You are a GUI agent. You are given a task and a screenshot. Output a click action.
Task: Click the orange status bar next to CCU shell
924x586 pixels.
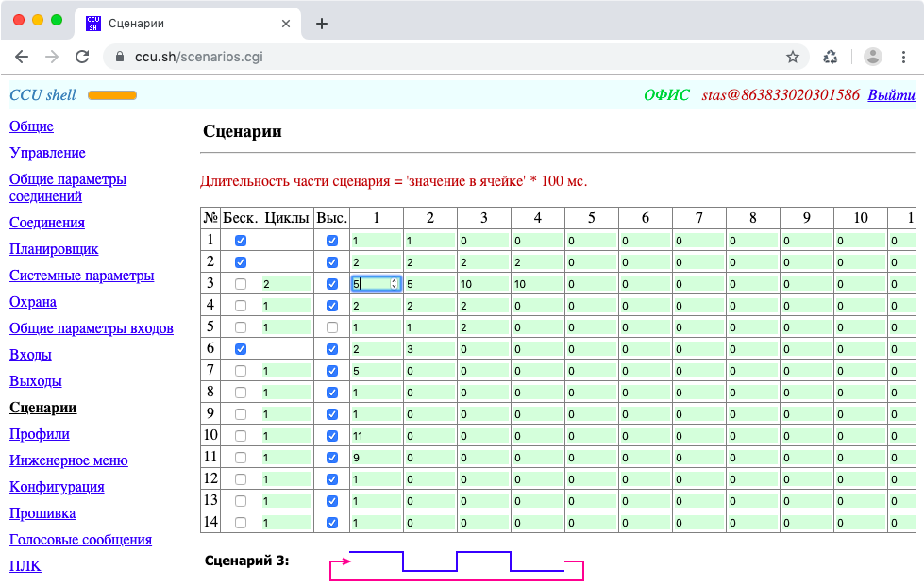112,95
